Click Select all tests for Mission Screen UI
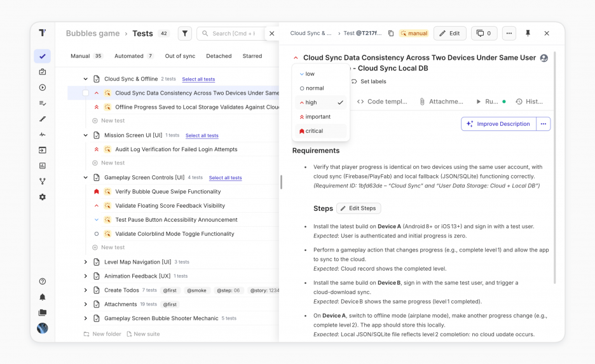 click(202, 135)
